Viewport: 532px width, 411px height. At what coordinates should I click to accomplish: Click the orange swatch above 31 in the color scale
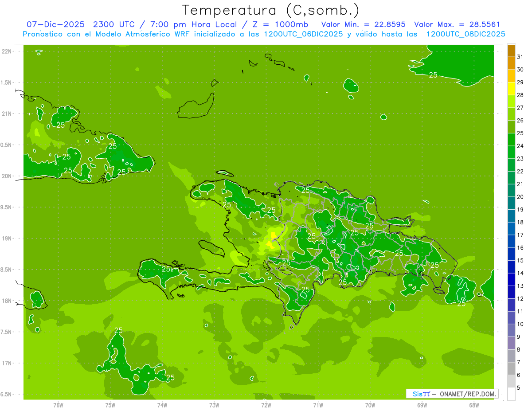click(511, 51)
